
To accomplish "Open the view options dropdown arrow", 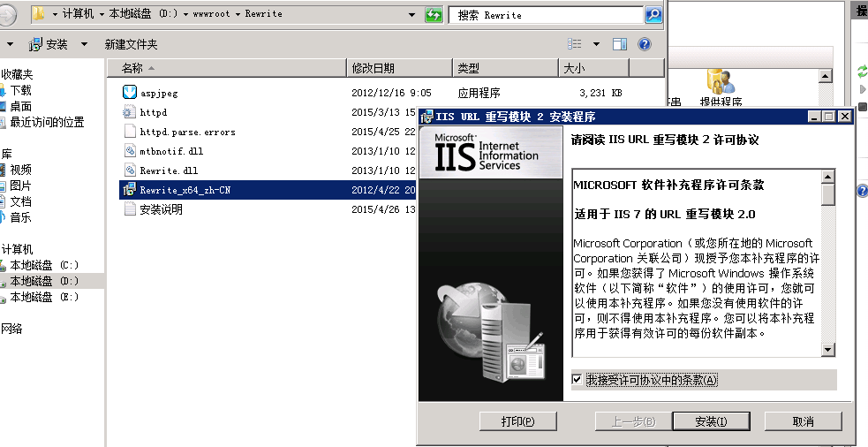I will 596,44.
